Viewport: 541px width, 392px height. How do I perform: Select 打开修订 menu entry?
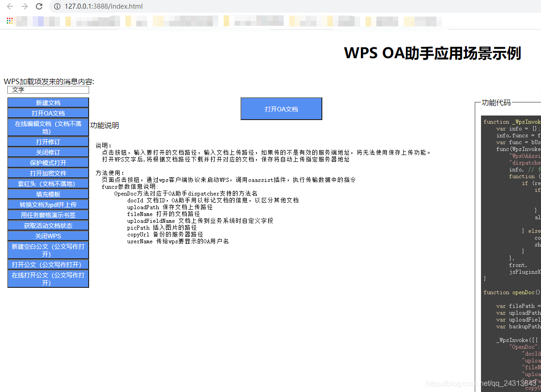click(48, 141)
